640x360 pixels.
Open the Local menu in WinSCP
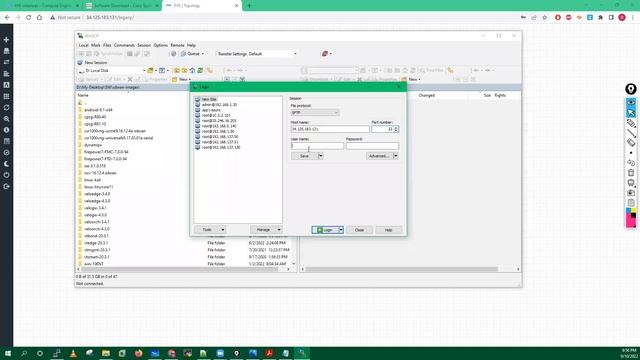coord(83,45)
